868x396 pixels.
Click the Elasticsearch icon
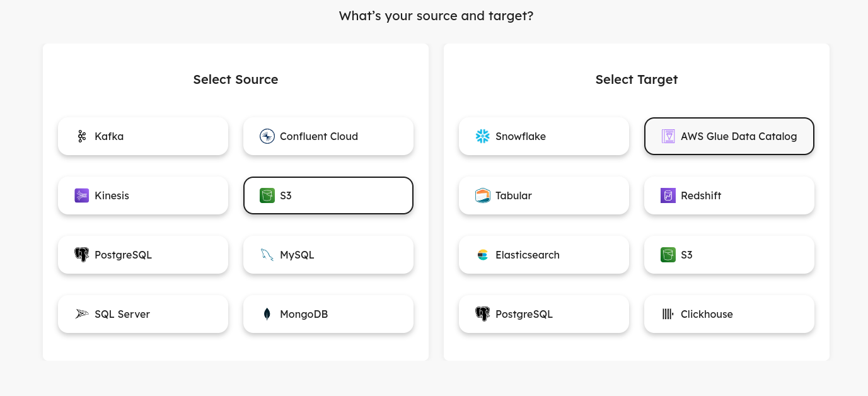[x=482, y=255]
